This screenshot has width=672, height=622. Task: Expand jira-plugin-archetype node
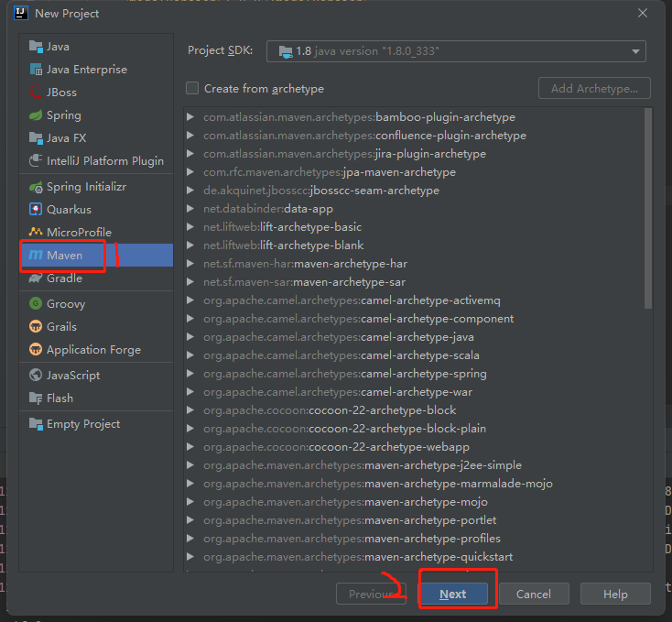pos(190,154)
